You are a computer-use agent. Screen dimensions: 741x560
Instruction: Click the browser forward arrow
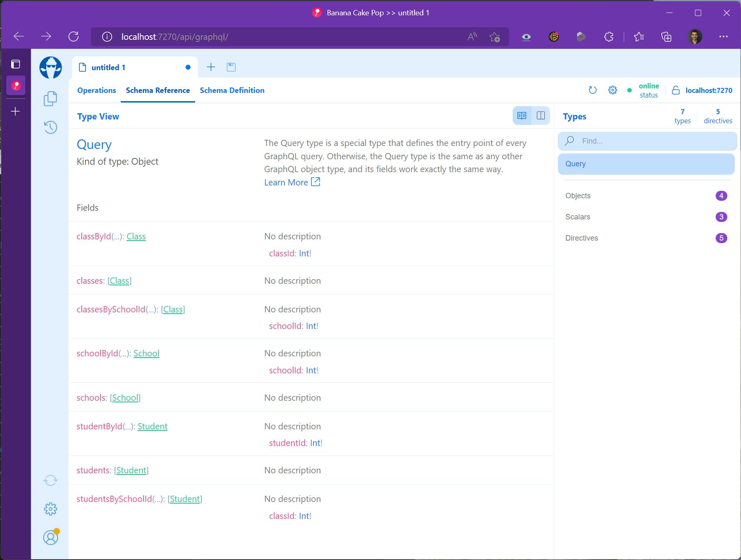[x=46, y=37]
